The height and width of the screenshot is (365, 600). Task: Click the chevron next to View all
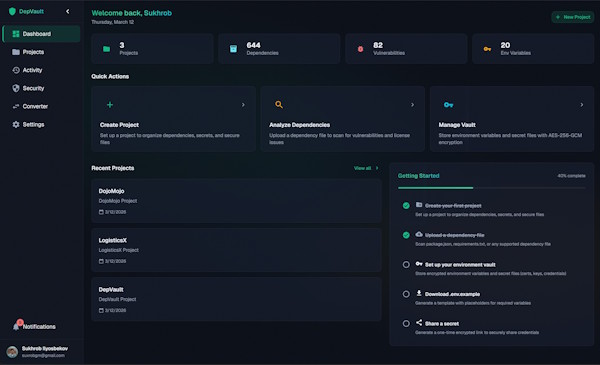(377, 168)
